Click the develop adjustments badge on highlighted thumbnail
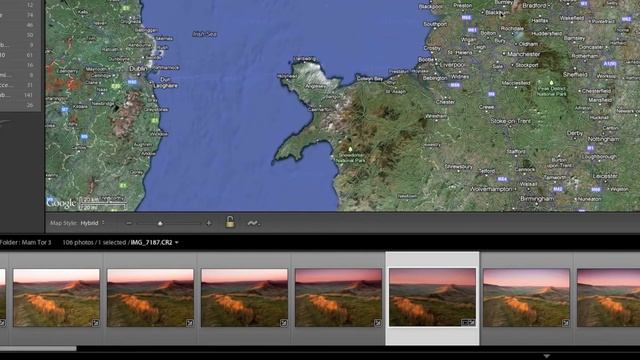Image resolution: width=640 pixels, height=360 pixels. [471, 322]
